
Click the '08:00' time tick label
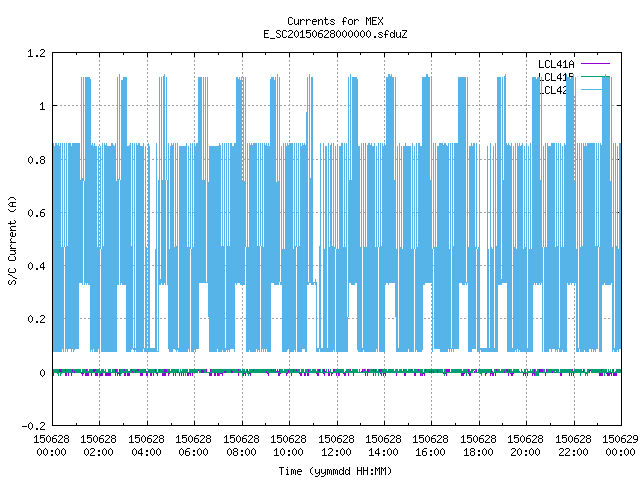tap(241, 452)
